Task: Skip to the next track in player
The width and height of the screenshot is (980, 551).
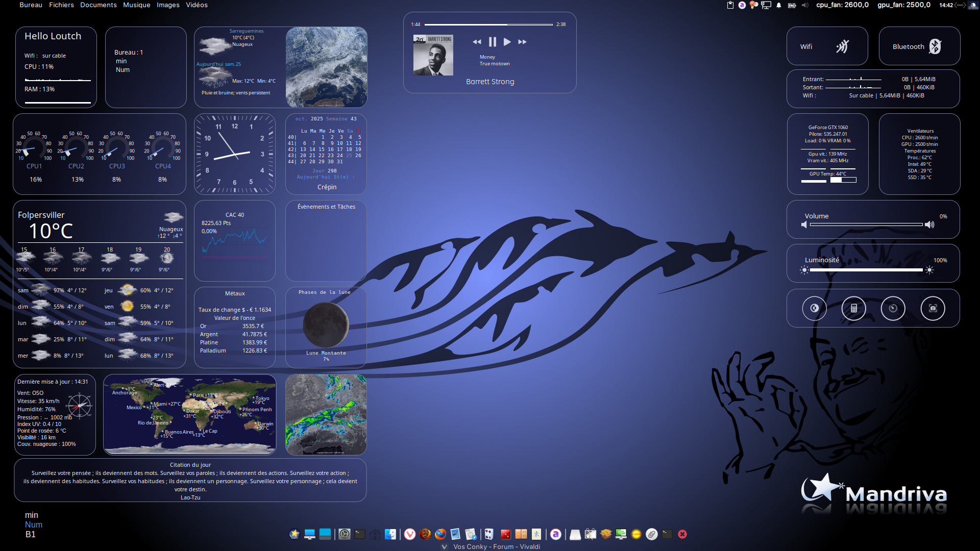Action: (x=522, y=42)
